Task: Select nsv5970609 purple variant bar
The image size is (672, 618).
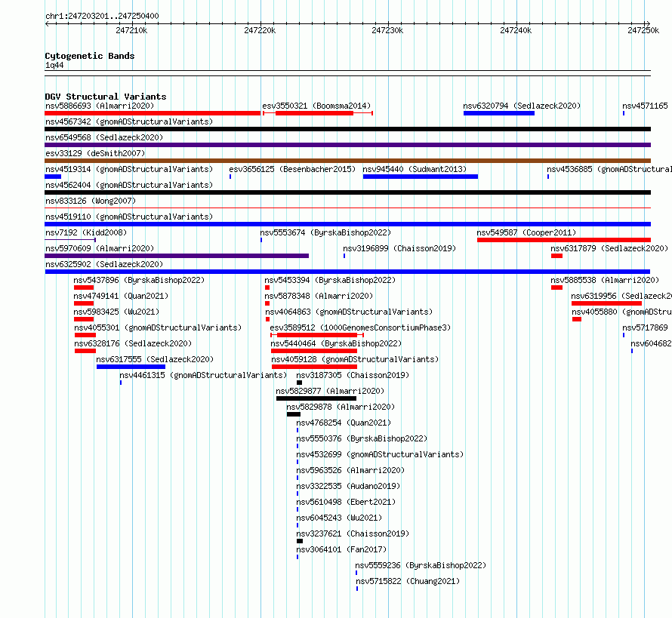Action: click(177, 256)
